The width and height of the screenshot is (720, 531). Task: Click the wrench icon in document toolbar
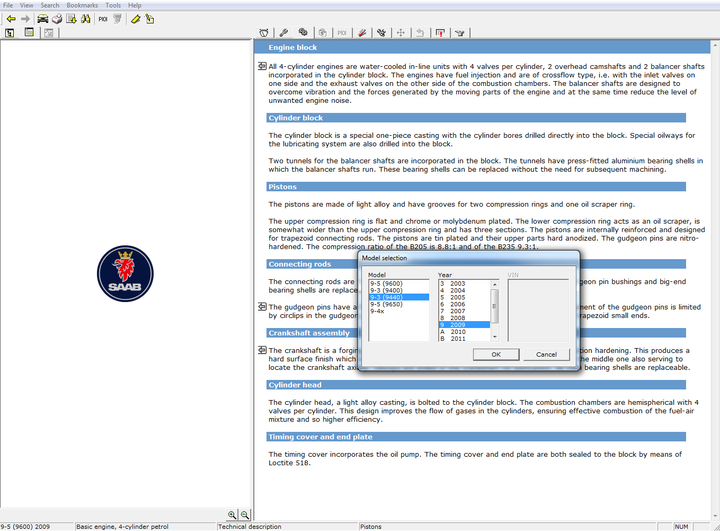284,33
